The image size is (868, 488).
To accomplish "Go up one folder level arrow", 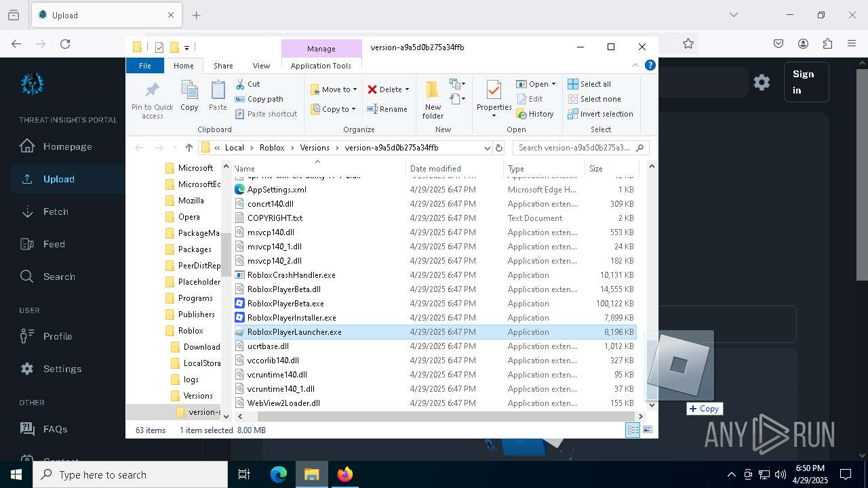I will pyautogui.click(x=189, y=148).
